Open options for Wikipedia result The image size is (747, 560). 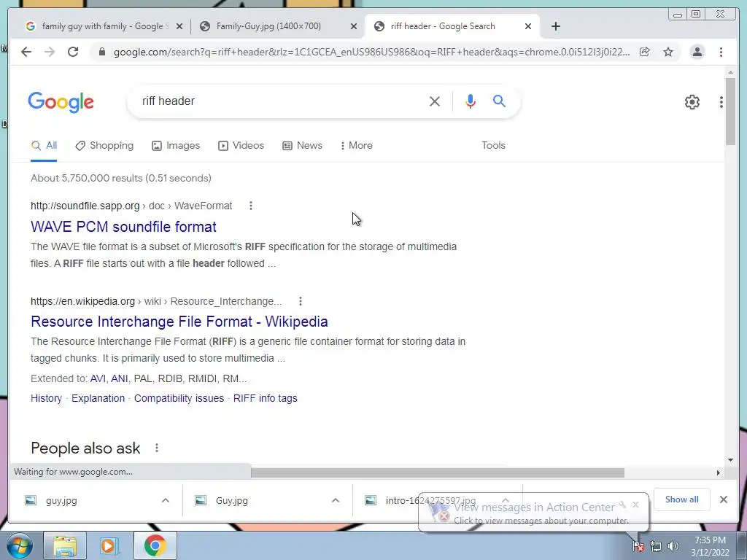300,301
